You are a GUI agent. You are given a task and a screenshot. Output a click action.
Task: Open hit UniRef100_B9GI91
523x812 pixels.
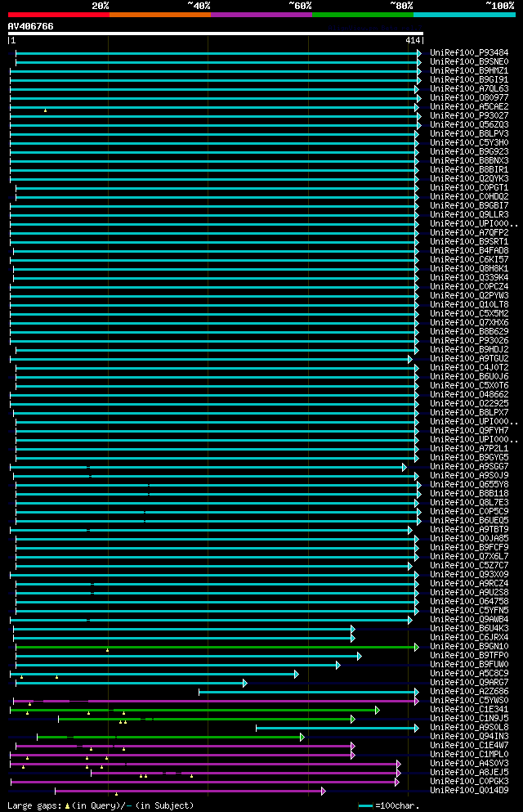click(x=469, y=80)
